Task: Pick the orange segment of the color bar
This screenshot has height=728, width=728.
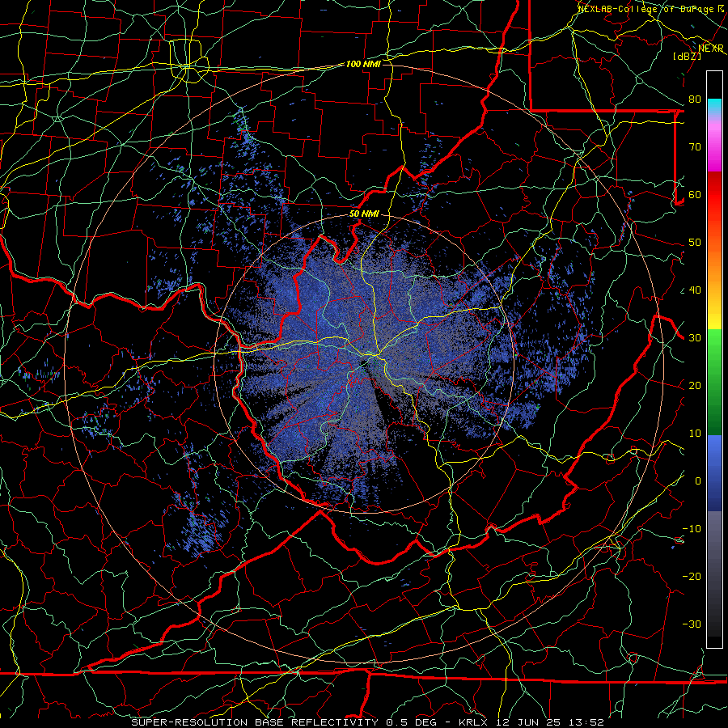Action: [714, 272]
